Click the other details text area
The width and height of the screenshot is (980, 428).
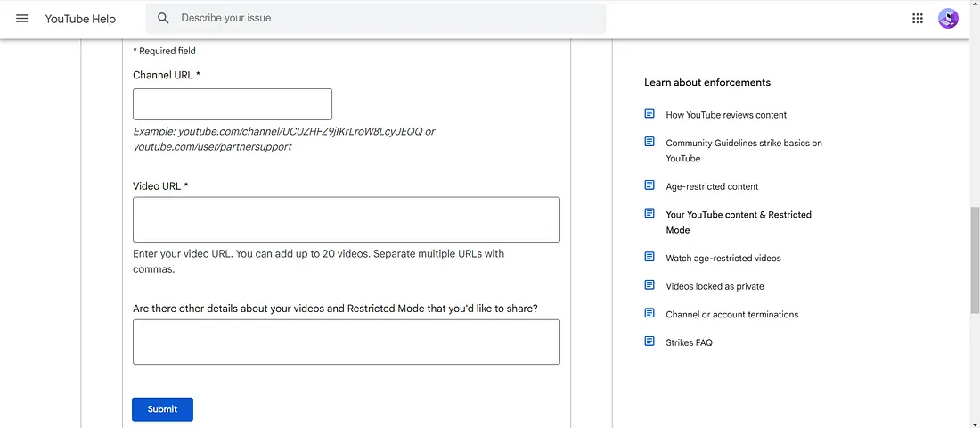click(x=347, y=342)
